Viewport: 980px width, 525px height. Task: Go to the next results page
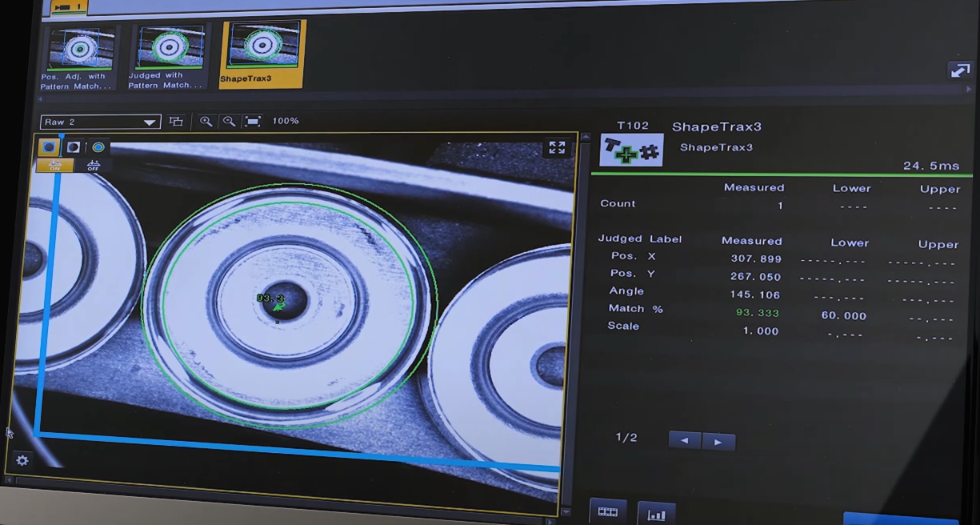pos(718,441)
